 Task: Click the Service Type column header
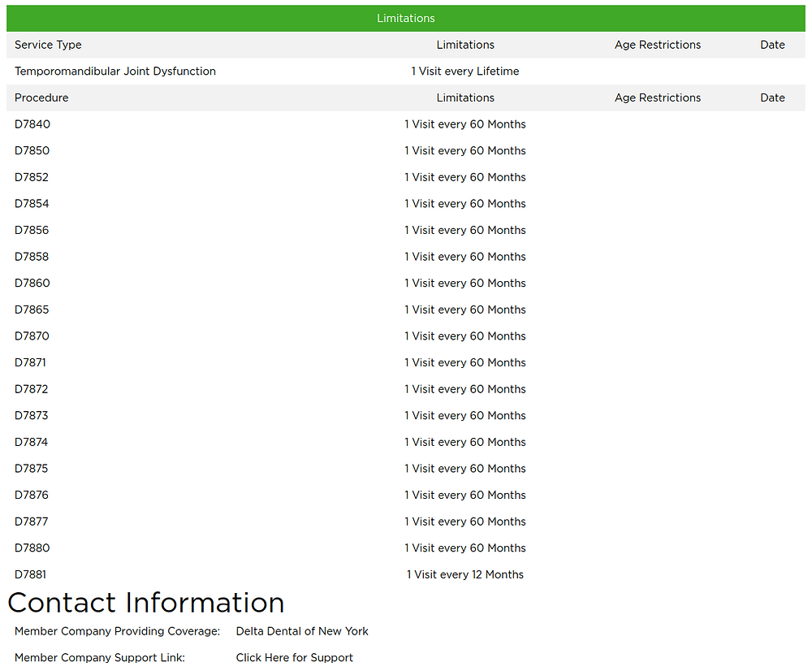pos(48,45)
